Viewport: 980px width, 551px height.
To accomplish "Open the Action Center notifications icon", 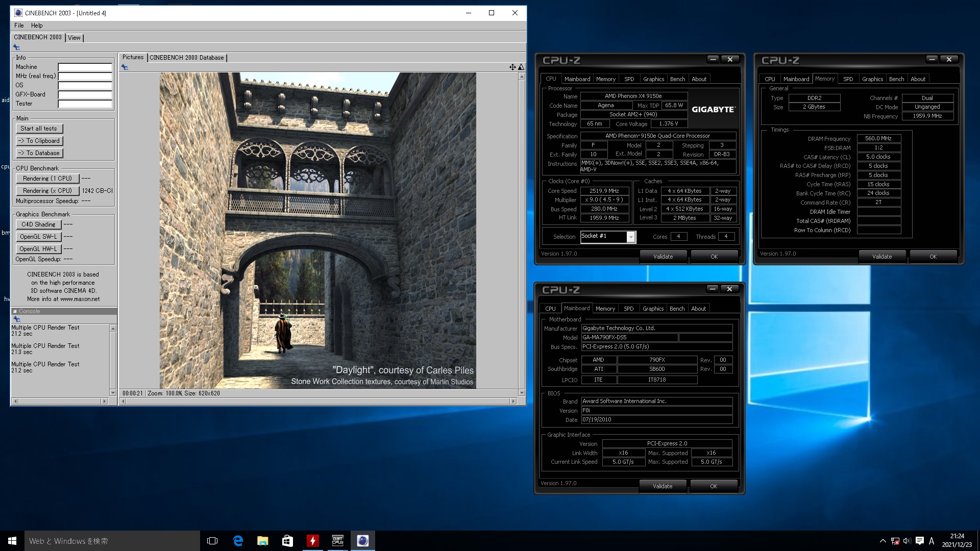I will coord(920,541).
